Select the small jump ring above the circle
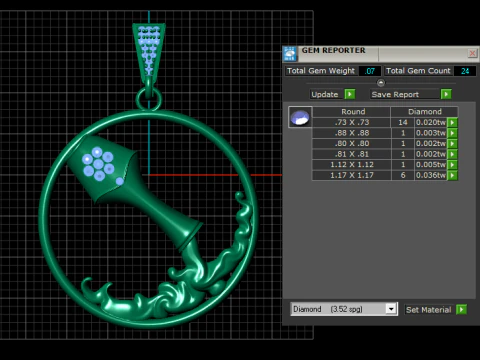Image resolution: width=480 pixels, height=360 pixels. [149, 99]
